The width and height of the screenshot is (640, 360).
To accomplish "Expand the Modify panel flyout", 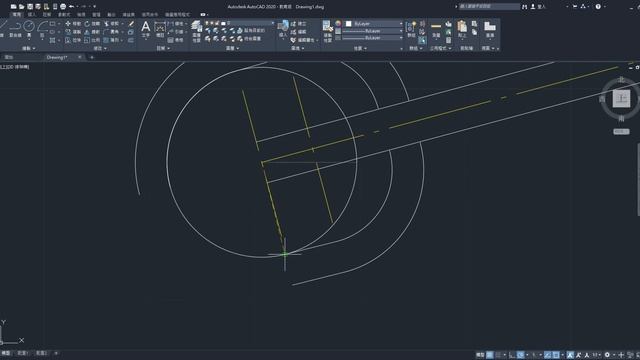I will tap(100, 48).
